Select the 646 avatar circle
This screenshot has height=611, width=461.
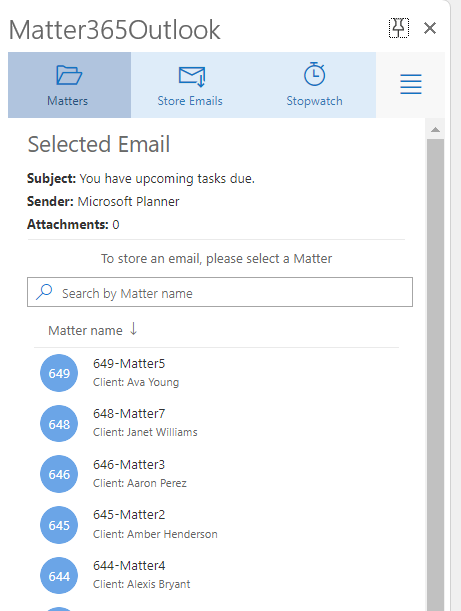tap(59, 474)
